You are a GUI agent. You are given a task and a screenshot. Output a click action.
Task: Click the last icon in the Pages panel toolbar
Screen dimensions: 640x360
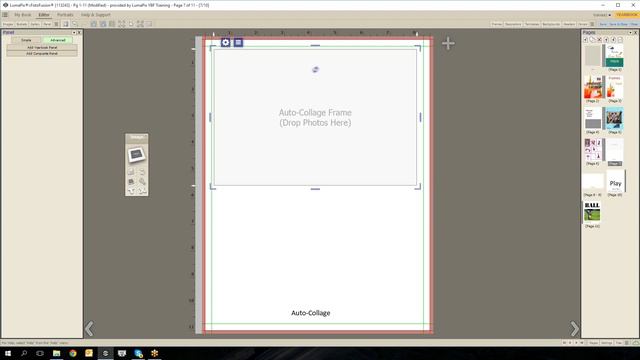pos(620,40)
